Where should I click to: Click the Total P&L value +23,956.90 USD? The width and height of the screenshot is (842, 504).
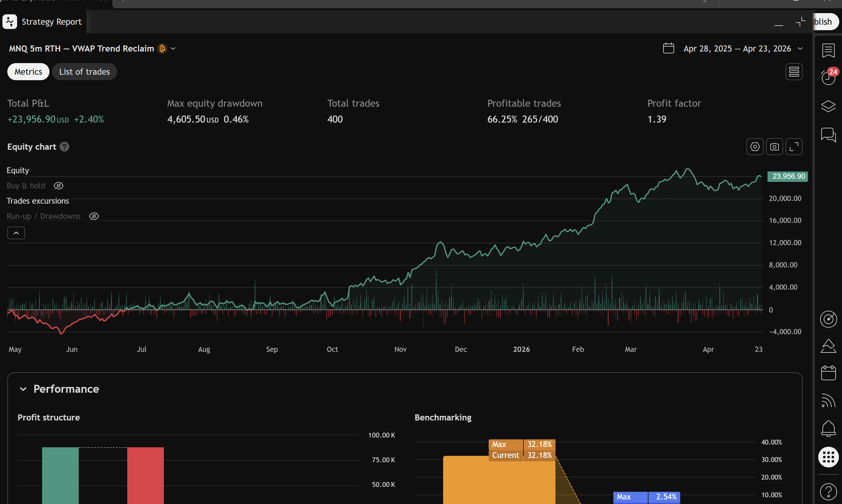tap(38, 119)
